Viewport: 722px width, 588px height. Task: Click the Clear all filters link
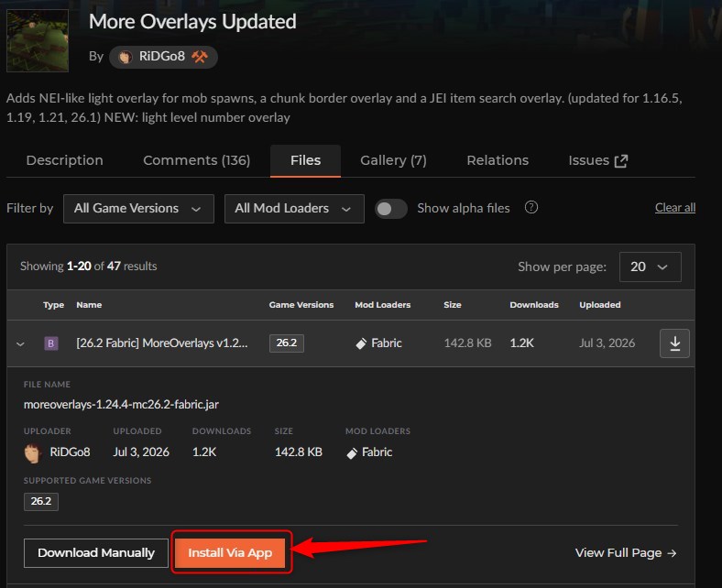(x=675, y=208)
